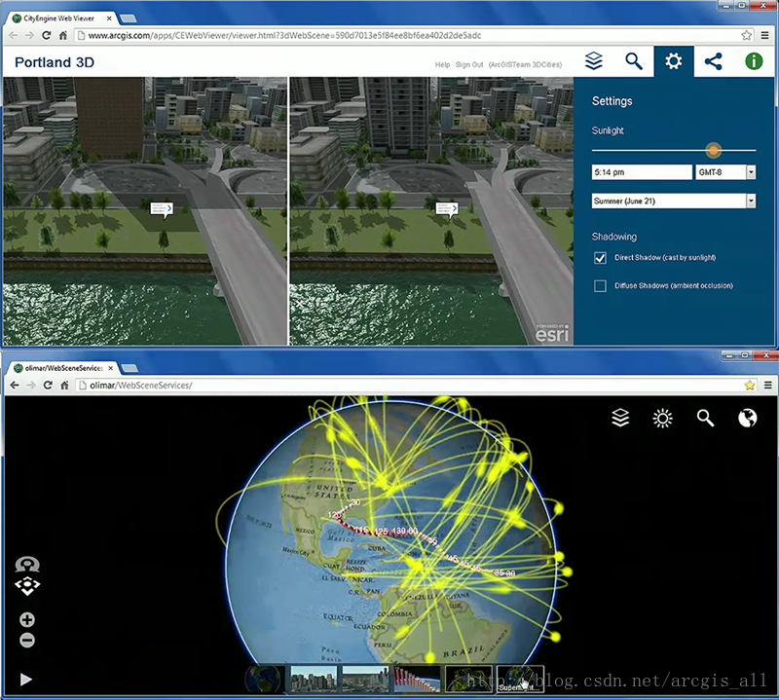The width and height of the screenshot is (779, 700).
Task: Click the Sunlight time slider handle
Action: click(x=714, y=150)
